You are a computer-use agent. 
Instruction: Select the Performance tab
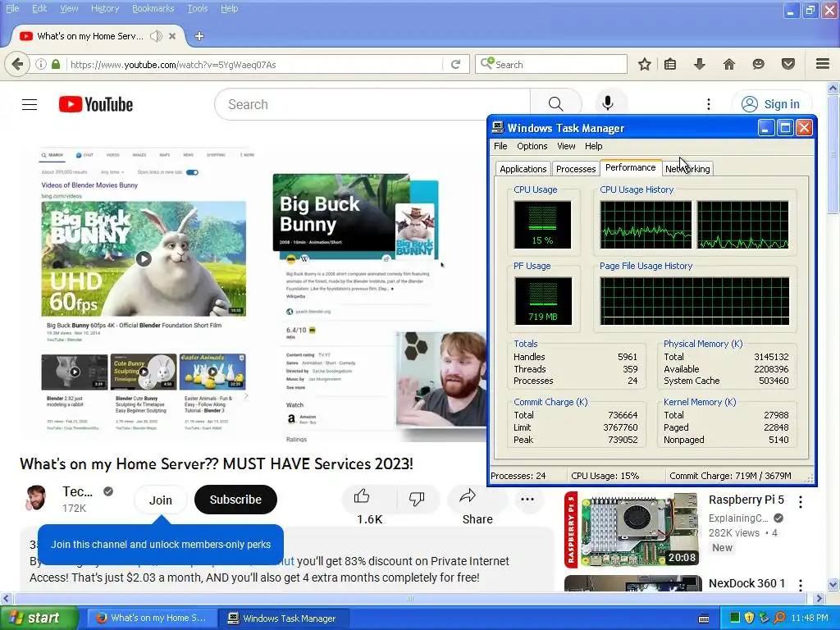(x=631, y=167)
